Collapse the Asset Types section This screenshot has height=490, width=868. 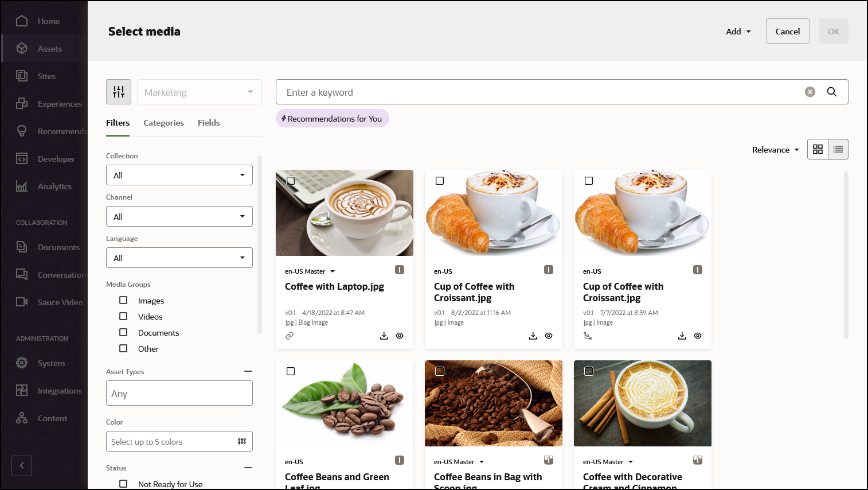coord(248,371)
